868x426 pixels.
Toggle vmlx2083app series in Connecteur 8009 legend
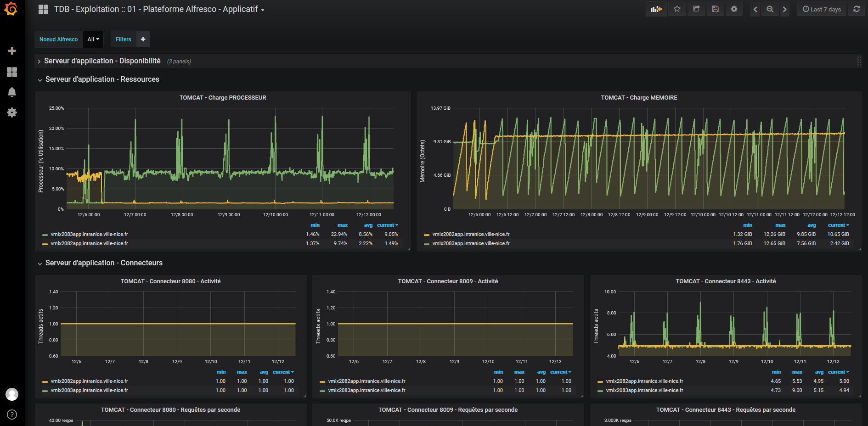[366, 390]
